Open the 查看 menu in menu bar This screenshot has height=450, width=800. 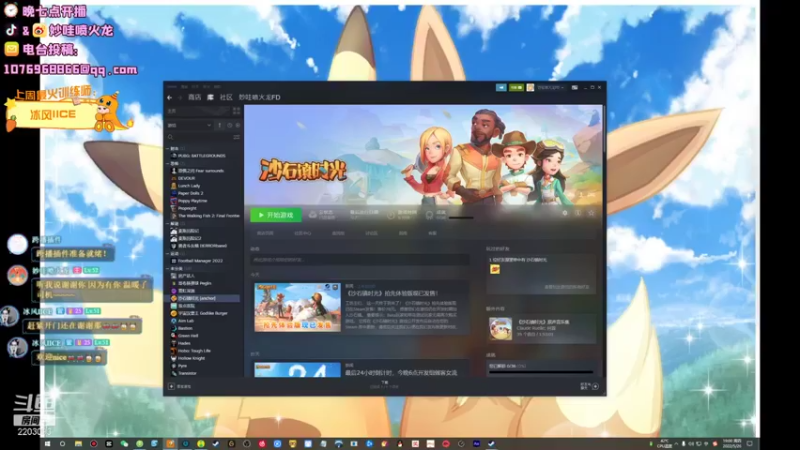coord(185,87)
